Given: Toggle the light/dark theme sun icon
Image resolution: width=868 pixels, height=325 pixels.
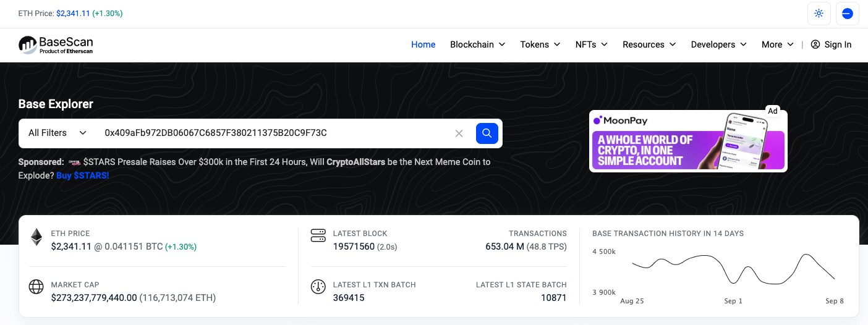Looking at the screenshot, I should pos(819,14).
